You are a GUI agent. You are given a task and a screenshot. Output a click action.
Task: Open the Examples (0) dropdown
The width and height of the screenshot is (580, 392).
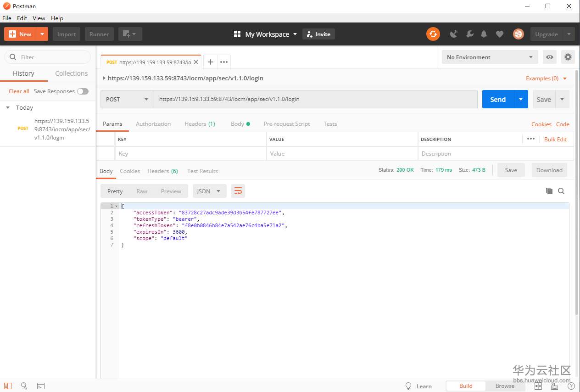click(x=547, y=78)
